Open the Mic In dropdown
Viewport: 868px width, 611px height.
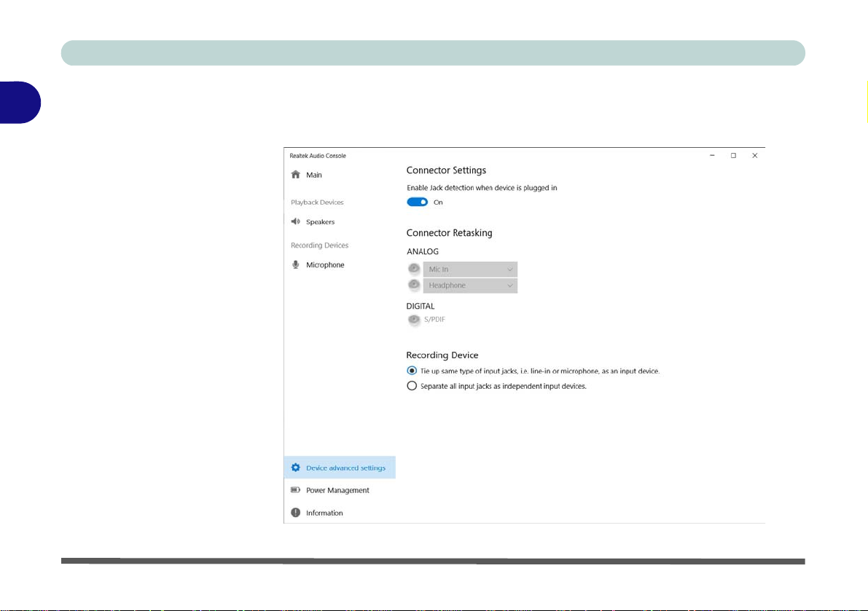471,269
